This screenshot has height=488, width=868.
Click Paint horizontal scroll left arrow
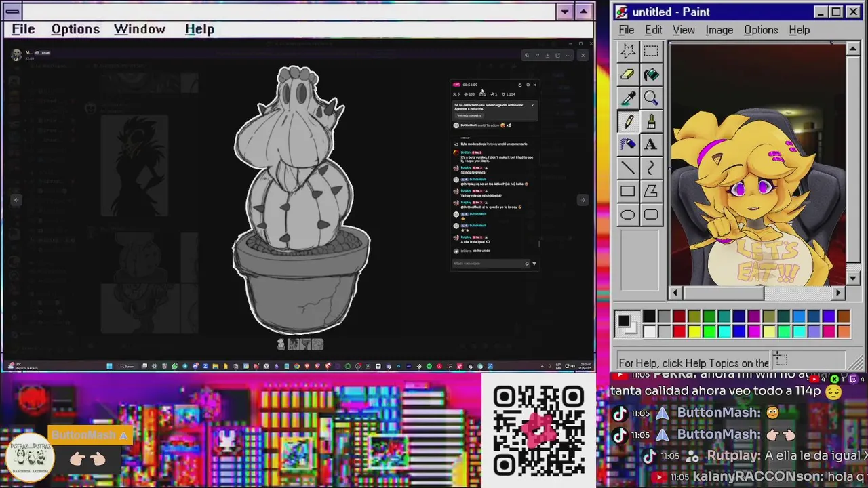pyautogui.click(x=675, y=293)
